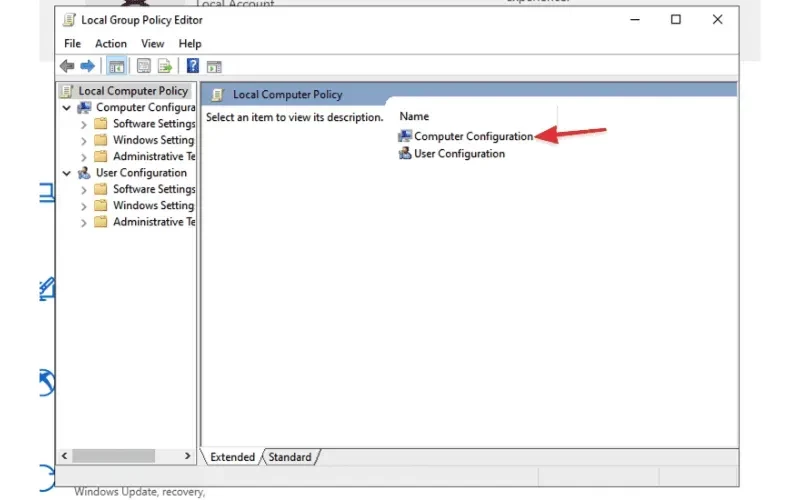The image size is (800, 500).
Task: Click the Administrative Templates folder icon under Computer Configuration
Action: [101, 156]
